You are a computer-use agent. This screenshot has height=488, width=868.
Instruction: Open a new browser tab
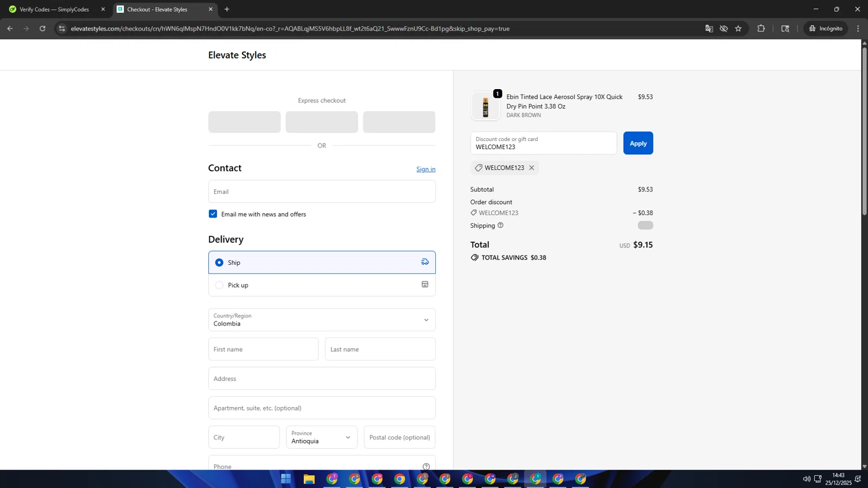(x=227, y=9)
